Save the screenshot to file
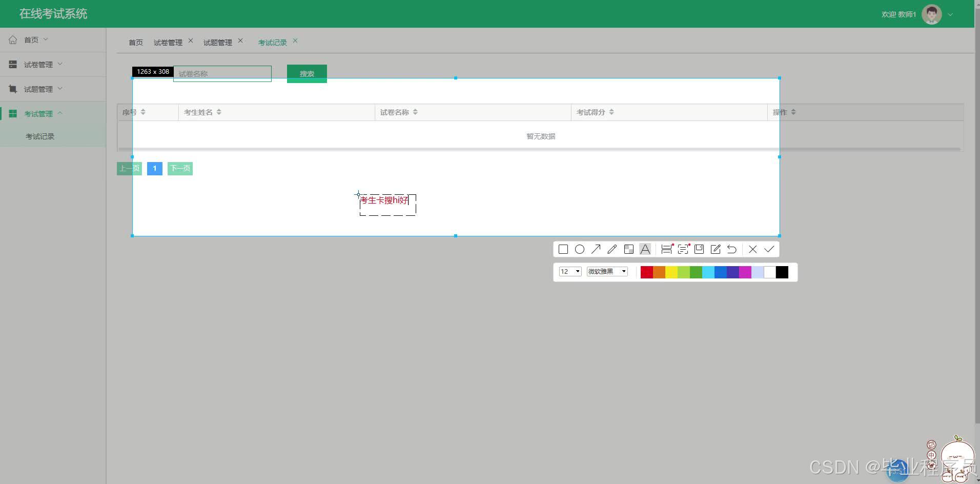Screen dimensions: 980x484 point(699,249)
